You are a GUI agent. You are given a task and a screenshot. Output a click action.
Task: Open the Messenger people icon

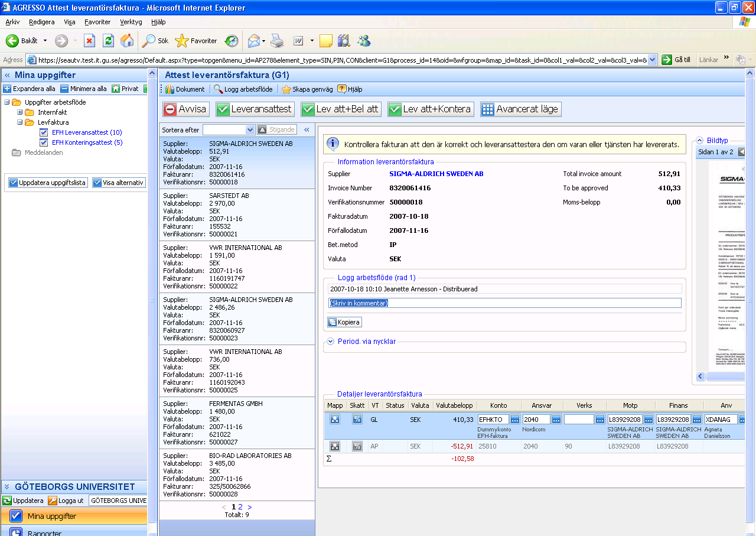pos(364,41)
